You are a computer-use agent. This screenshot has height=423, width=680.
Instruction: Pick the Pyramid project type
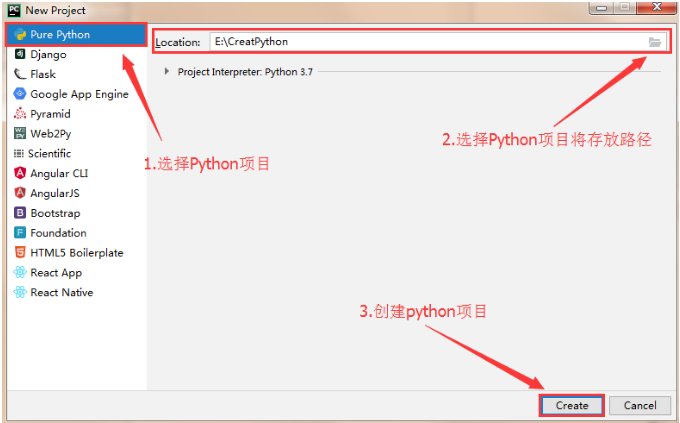(76, 114)
